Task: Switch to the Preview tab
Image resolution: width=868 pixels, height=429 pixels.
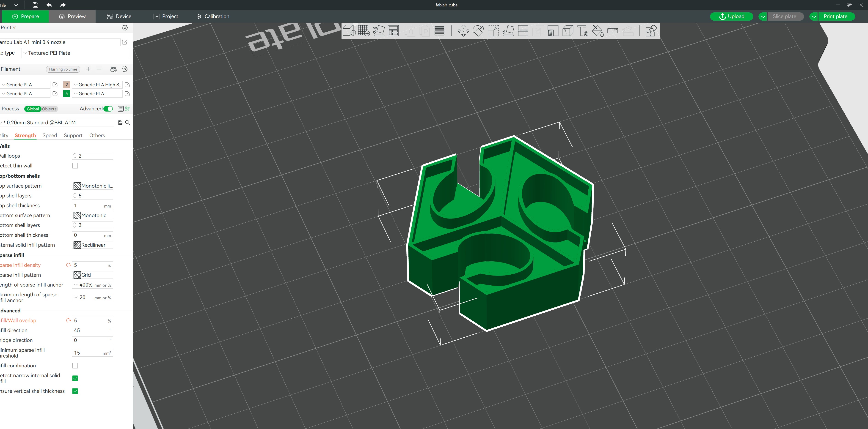Action: pos(72,16)
